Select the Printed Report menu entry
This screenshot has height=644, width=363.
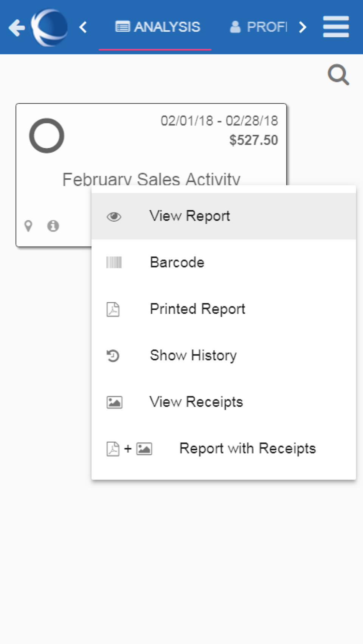[x=197, y=309]
